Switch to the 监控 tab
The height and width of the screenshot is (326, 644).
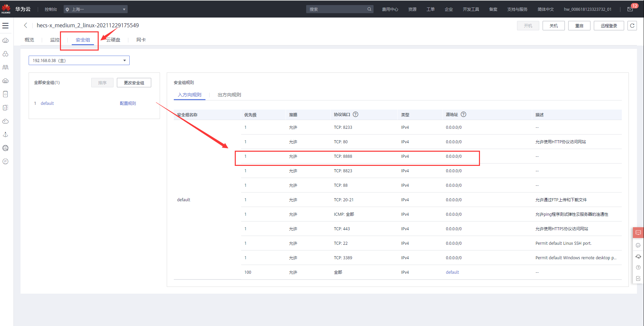[55, 40]
